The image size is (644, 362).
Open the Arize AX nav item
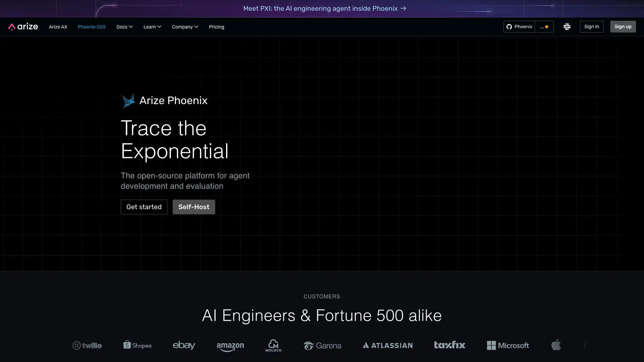coord(58,27)
